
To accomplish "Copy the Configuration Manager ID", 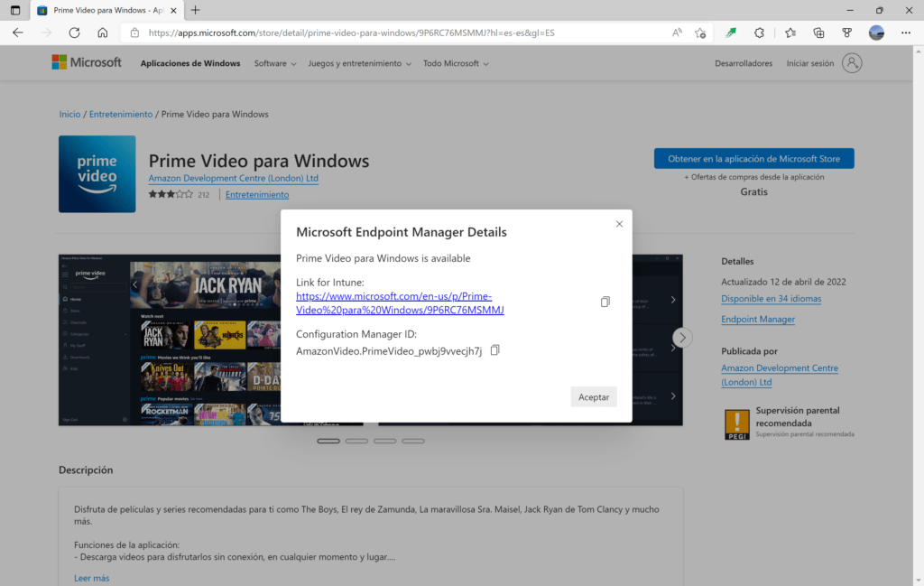I will (495, 350).
